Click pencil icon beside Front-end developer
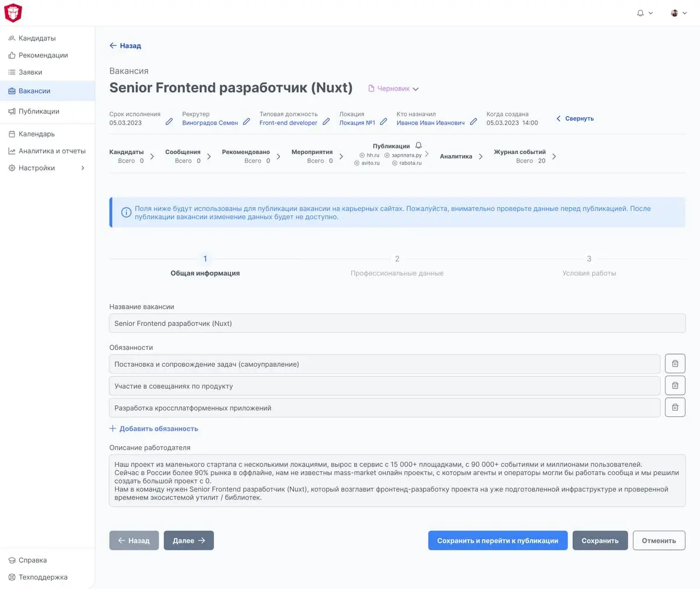700x589 pixels. 326,122
